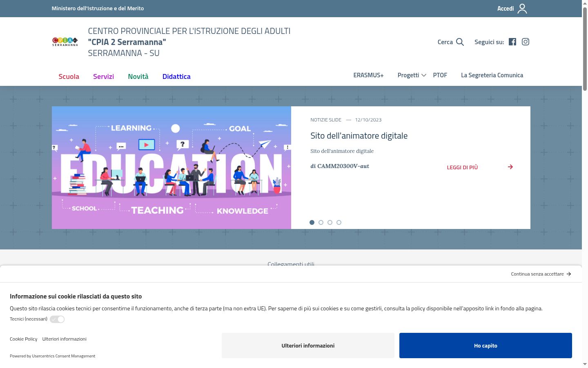Open Sito dell'animatore digitale headline
This screenshot has height=368, width=588.
(x=359, y=136)
